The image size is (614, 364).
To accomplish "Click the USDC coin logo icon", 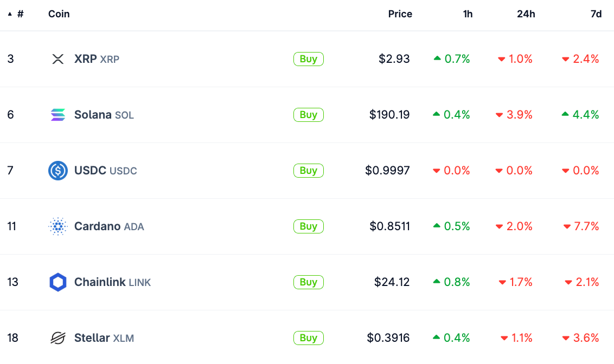I will point(57,171).
